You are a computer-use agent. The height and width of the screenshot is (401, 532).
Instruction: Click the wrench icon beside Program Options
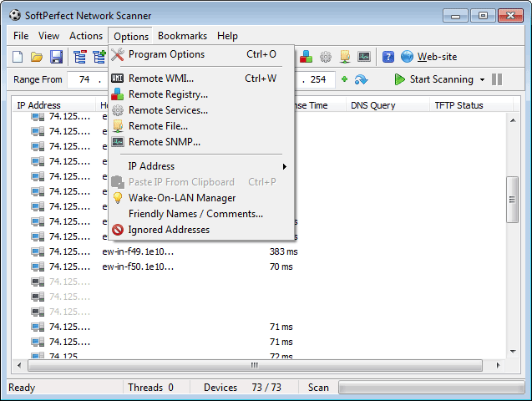pos(118,54)
